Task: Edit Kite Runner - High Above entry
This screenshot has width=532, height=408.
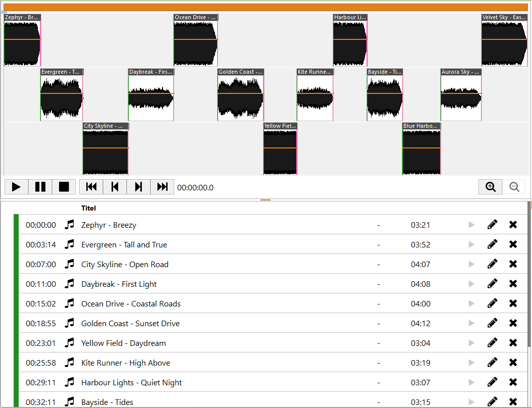Action: [x=492, y=363]
